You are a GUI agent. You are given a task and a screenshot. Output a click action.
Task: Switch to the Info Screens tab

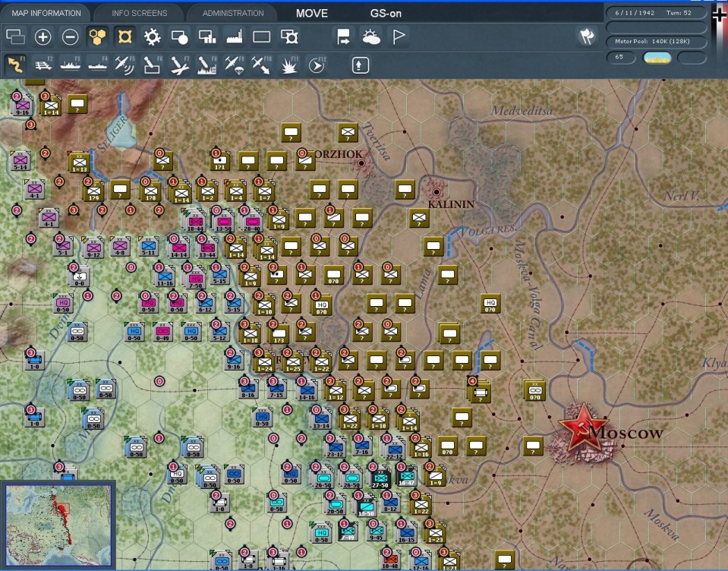[x=139, y=13]
